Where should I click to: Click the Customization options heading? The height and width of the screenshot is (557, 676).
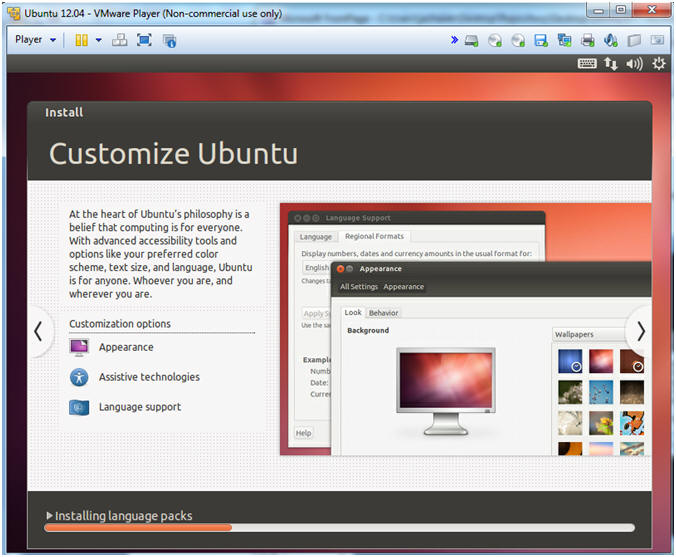tap(120, 323)
